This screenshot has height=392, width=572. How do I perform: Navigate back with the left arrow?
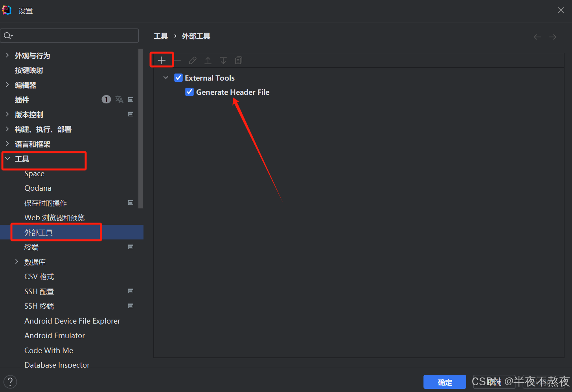click(537, 36)
